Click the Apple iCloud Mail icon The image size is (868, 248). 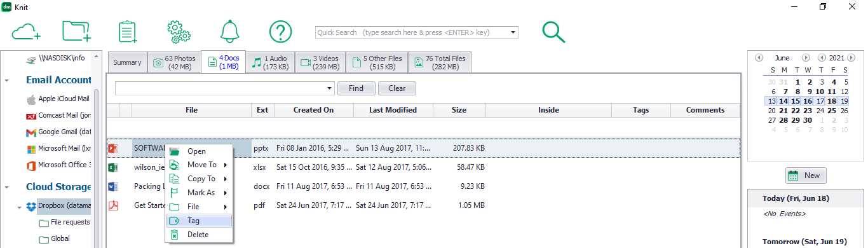[31, 99]
